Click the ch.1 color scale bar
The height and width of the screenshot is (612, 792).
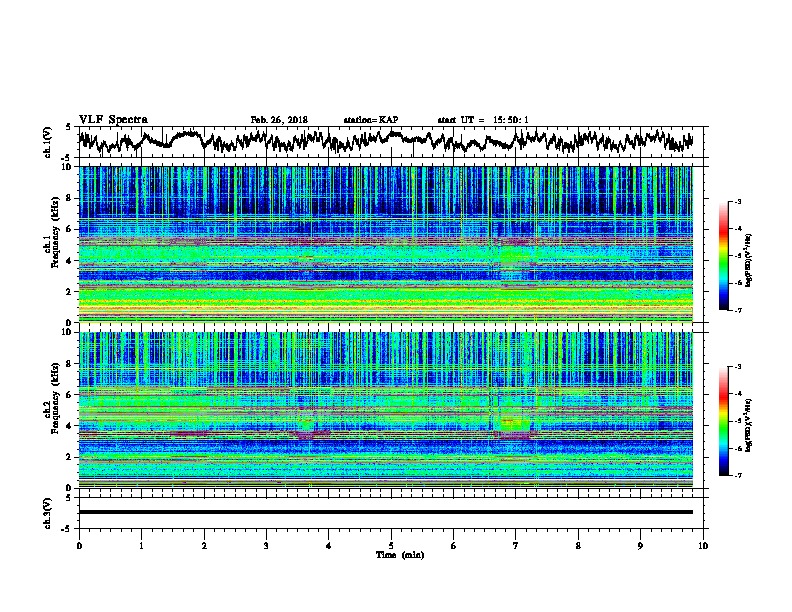(x=724, y=256)
